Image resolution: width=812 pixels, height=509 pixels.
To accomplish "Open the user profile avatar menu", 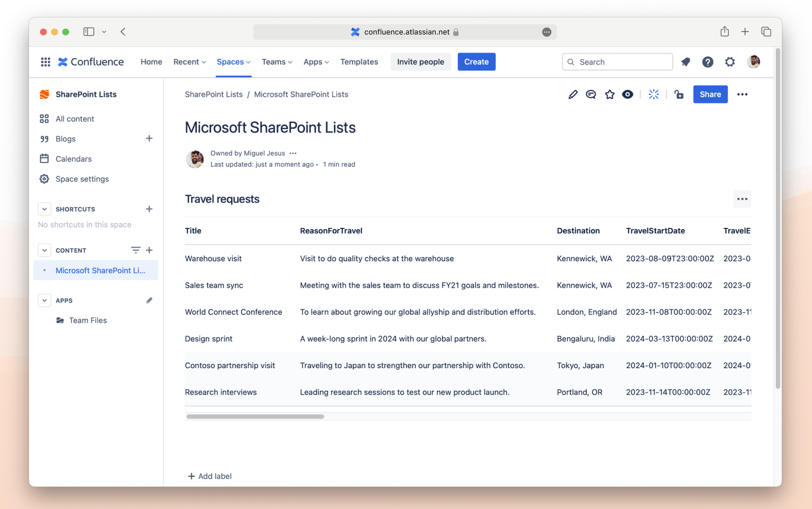I will click(754, 62).
